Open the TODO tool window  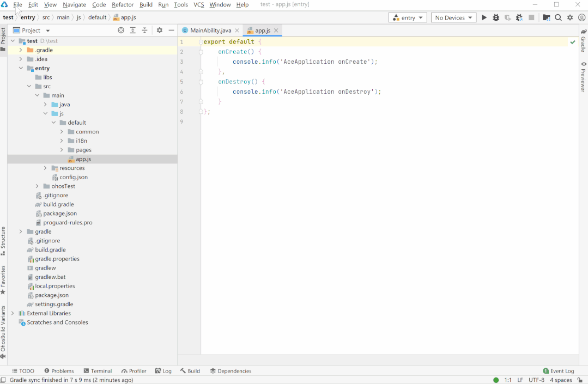pos(23,371)
